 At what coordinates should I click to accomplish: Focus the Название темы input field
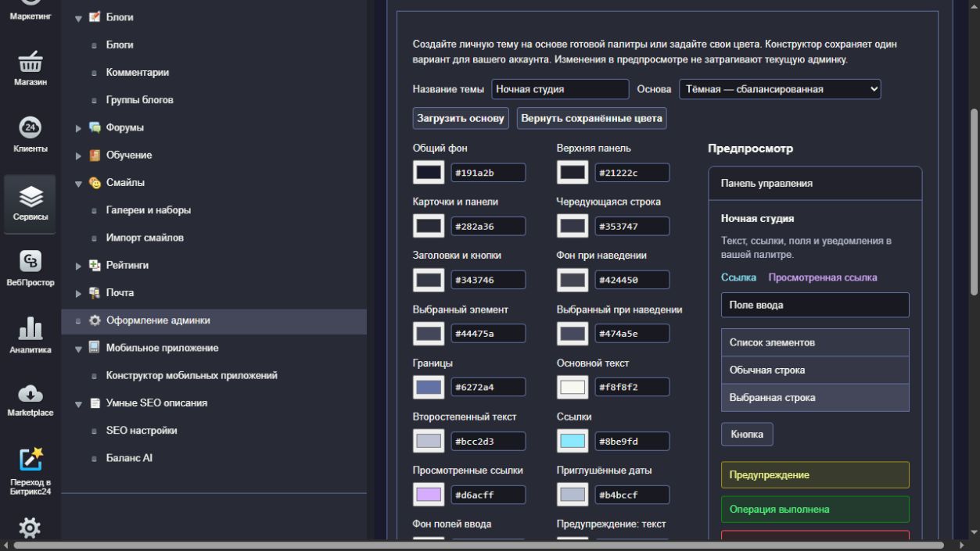click(560, 89)
